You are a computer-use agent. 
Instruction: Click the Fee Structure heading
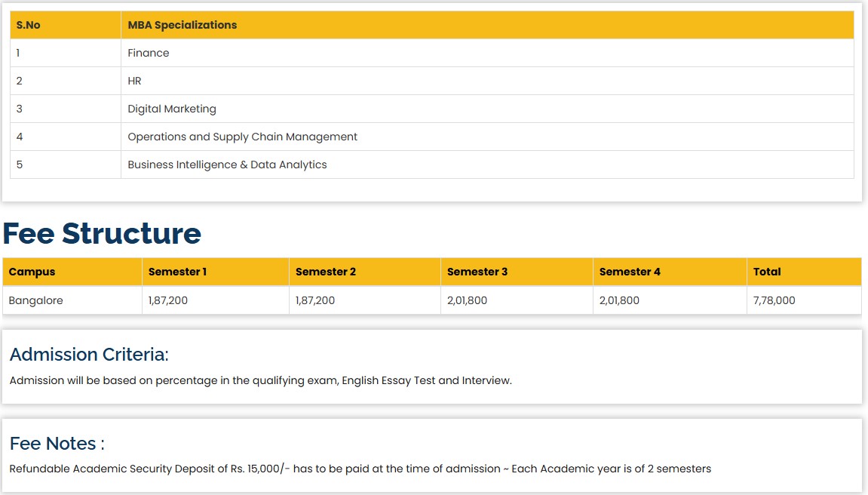click(x=102, y=233)
